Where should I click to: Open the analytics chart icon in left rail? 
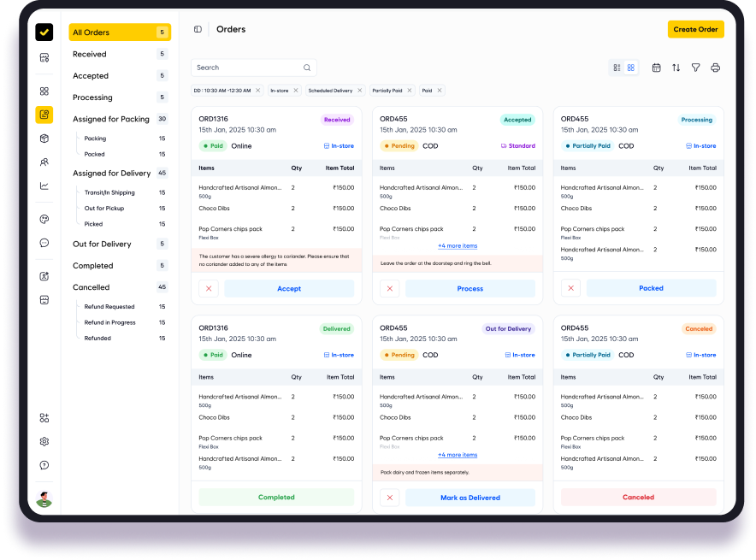click(x=44, y=186)
